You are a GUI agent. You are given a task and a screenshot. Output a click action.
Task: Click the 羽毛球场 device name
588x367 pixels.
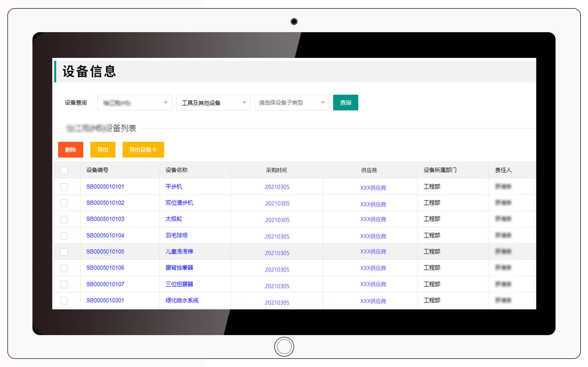click(177, 235)
